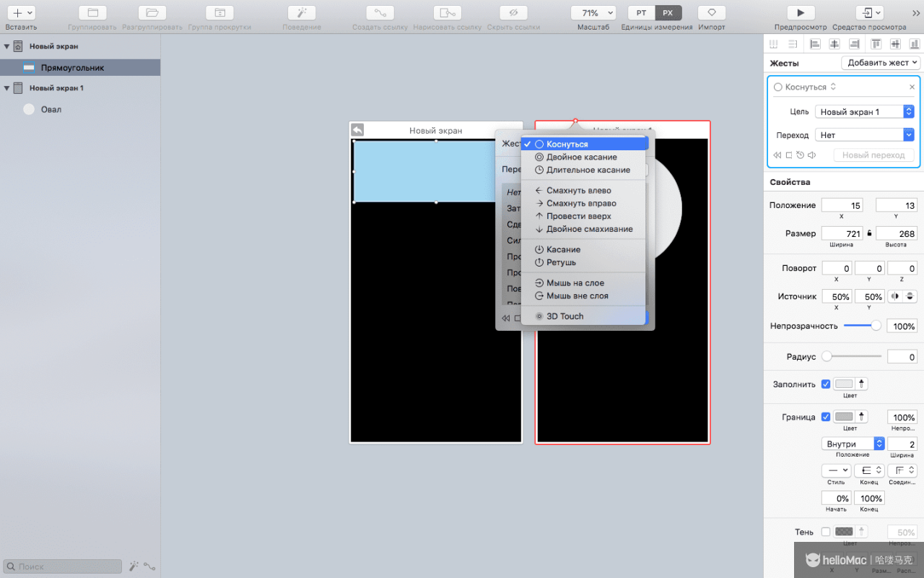Click the Создать ссылку icon
924x578 pixels.
coord(380,13)
